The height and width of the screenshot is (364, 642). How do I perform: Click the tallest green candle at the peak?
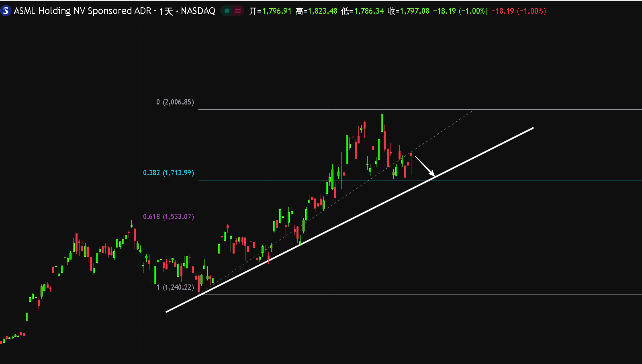point(382,122)
